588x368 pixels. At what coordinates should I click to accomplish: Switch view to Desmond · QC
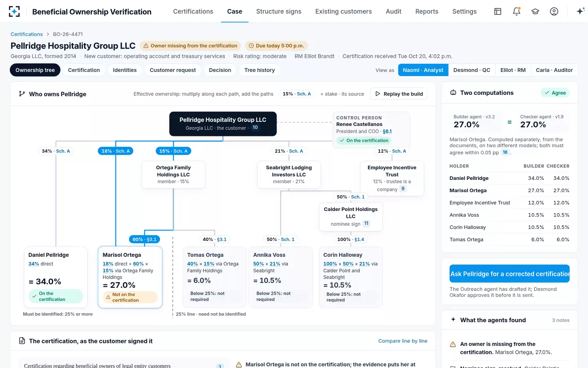tap(472, 70)
